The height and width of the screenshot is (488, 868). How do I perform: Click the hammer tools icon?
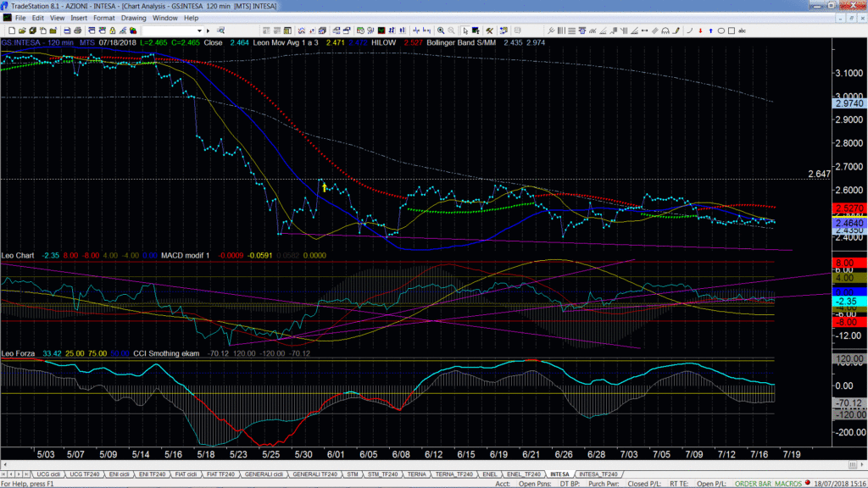pyautogui.click(x=489, y=31)
